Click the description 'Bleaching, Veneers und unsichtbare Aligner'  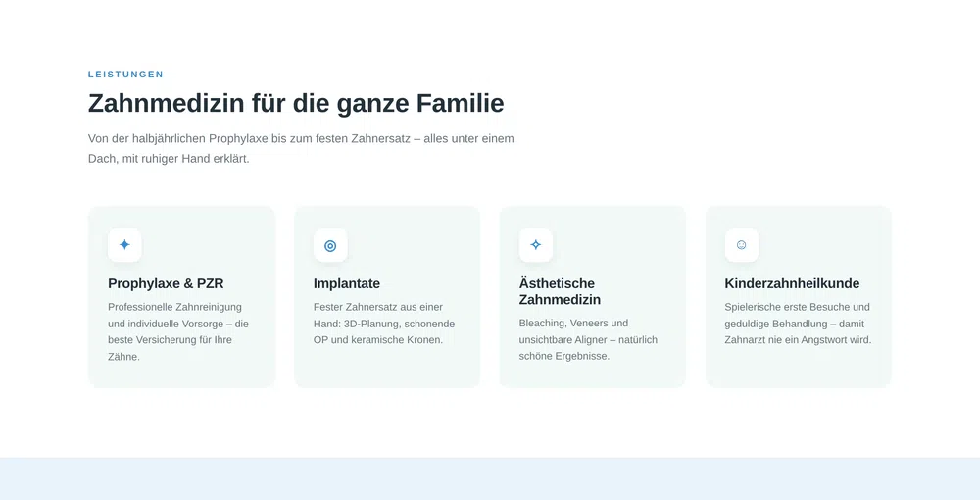(x=588, y=340)
